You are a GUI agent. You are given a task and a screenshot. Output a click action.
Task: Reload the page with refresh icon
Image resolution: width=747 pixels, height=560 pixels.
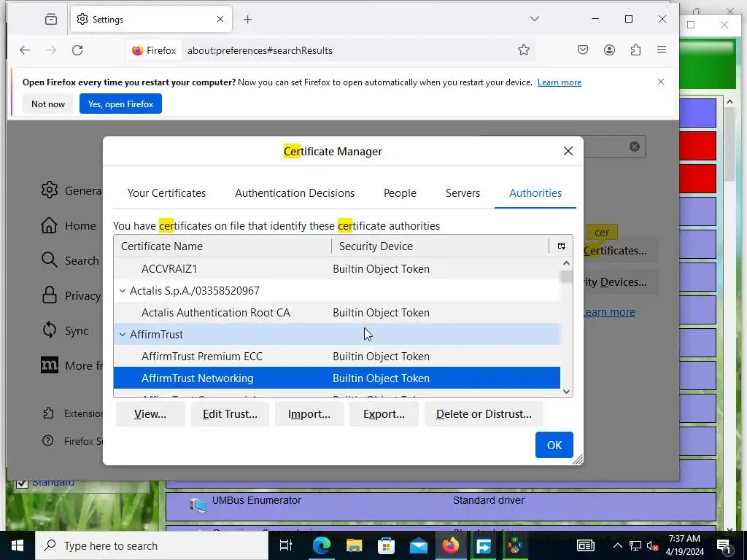[77, 50]
